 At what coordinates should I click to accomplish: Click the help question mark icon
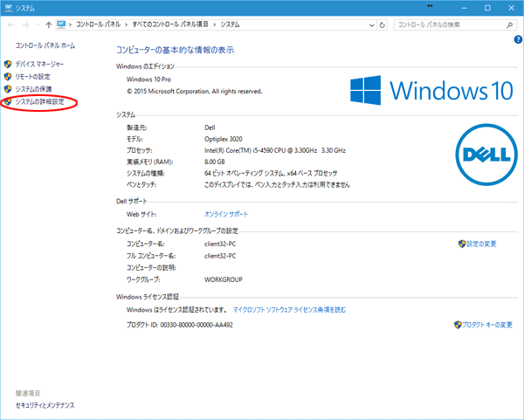[x=518, y=40]
